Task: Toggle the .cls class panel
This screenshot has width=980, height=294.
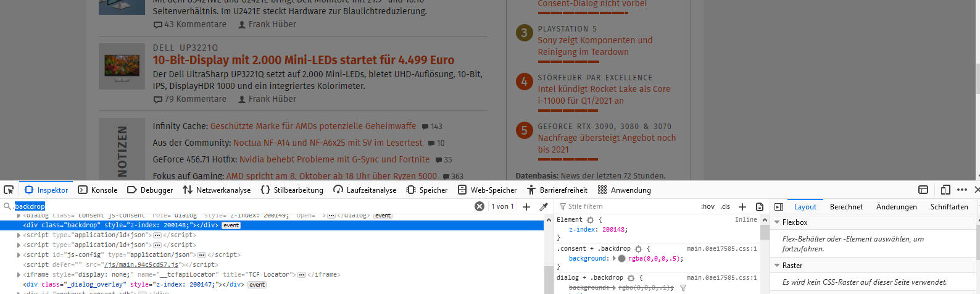Action: 725,206
